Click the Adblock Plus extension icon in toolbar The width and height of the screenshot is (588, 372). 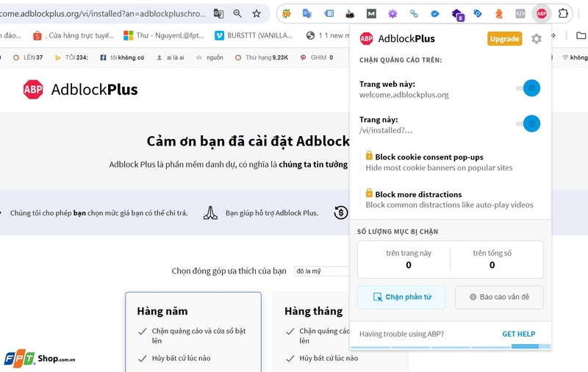pos(541,14)
